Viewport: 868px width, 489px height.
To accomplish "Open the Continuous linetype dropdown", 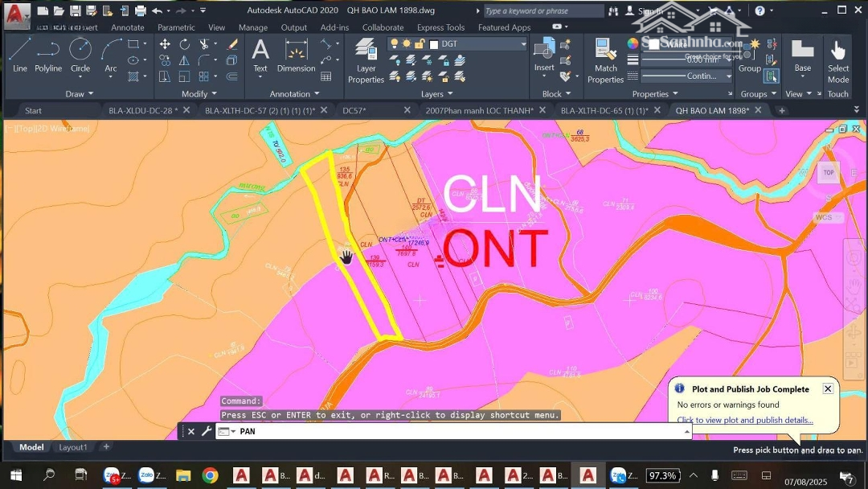I will point(728,76).
